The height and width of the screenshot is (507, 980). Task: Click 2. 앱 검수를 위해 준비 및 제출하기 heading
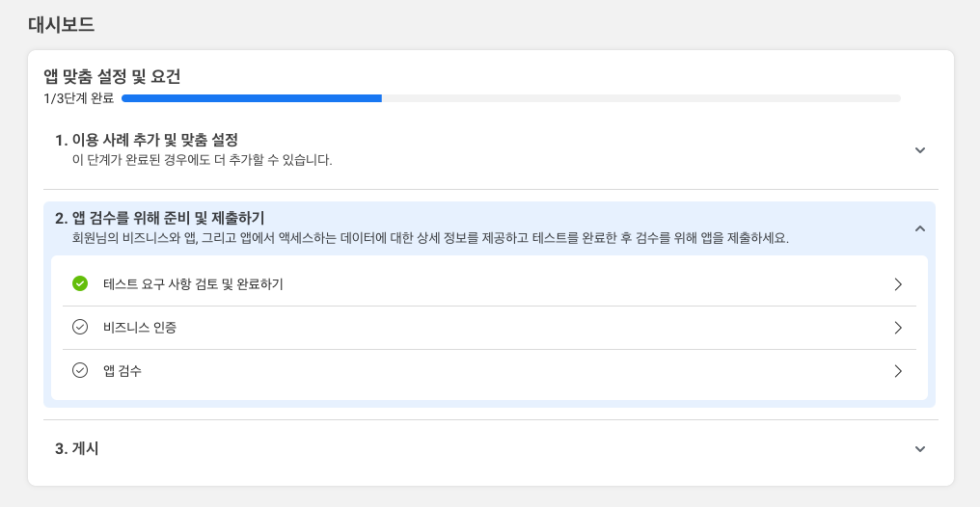click(x=159, y=218)
